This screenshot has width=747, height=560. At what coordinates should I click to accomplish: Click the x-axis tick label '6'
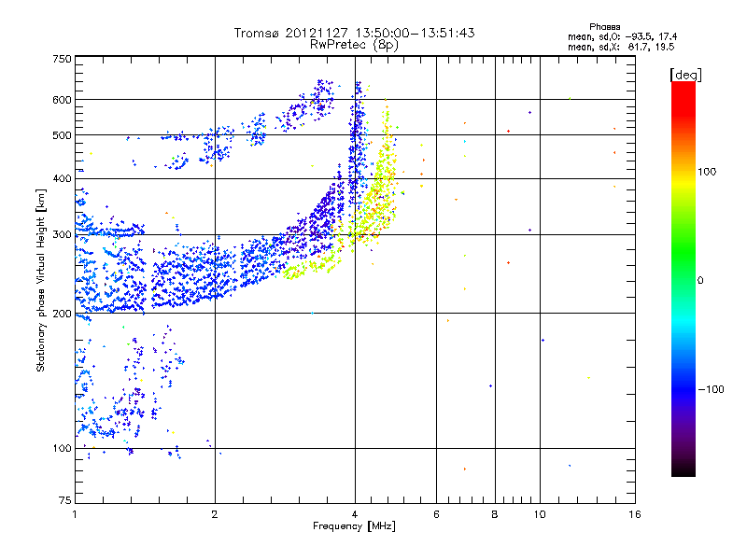click(x=436, y=514)
